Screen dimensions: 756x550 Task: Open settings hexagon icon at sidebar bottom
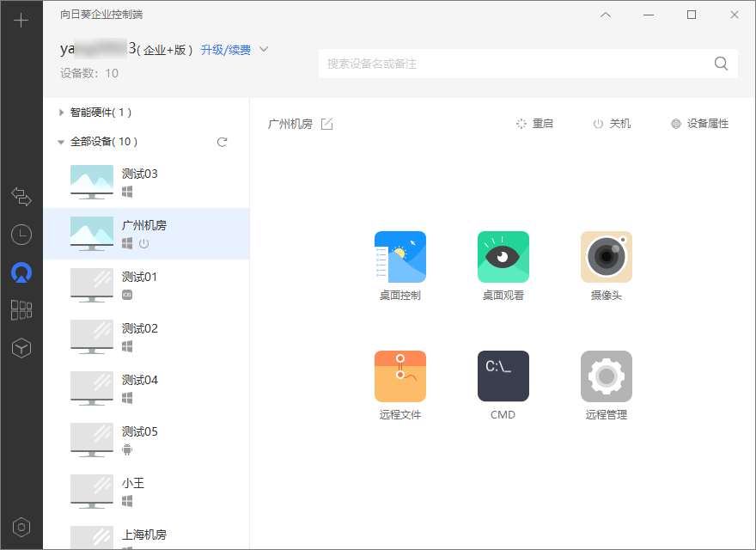[x=21, y=528]
